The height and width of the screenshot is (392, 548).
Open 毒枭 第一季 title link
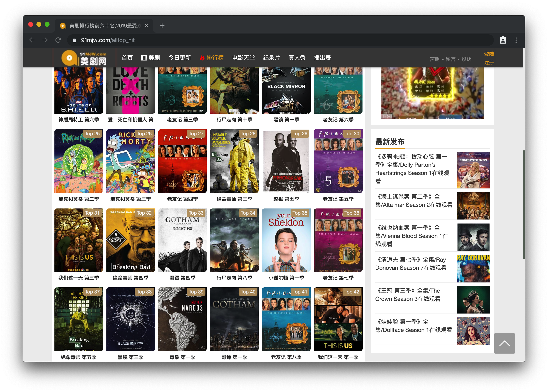point(182,357)
